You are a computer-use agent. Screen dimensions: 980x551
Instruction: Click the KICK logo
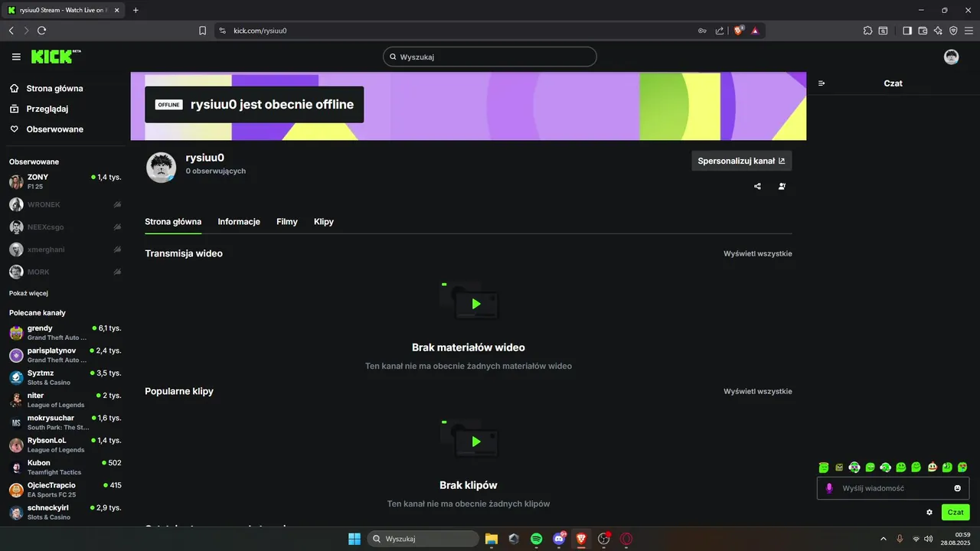pos(56,57)
